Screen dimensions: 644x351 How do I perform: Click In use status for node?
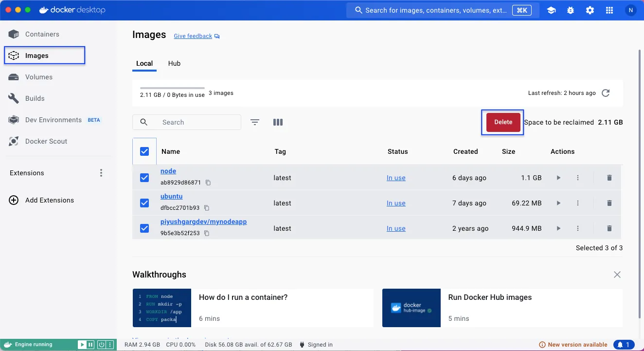[396, 178]
